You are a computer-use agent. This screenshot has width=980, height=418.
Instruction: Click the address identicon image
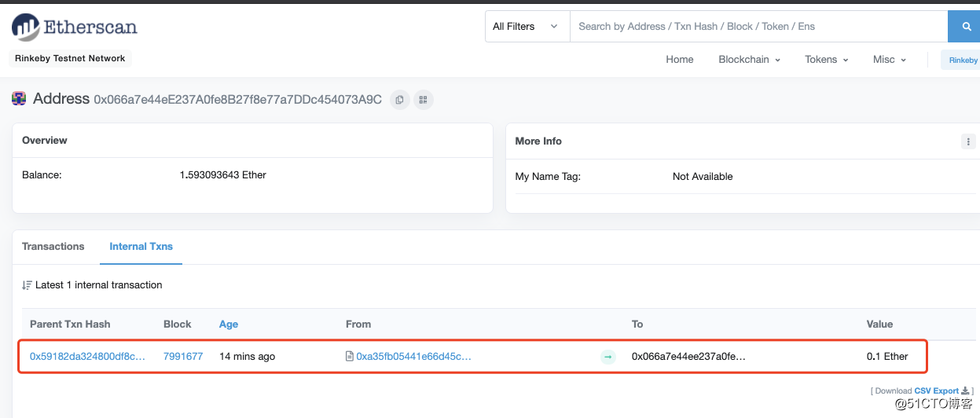[x=19, y=99]
